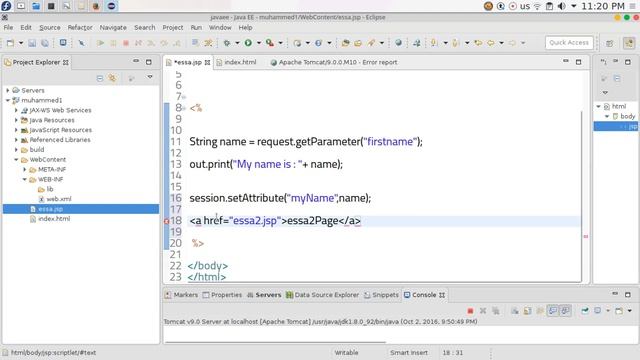Viewport: 640px width, 360px height.
Task: Click the Fedora applications menu icon
Action: pyautogui.click(x=6, y=6)
